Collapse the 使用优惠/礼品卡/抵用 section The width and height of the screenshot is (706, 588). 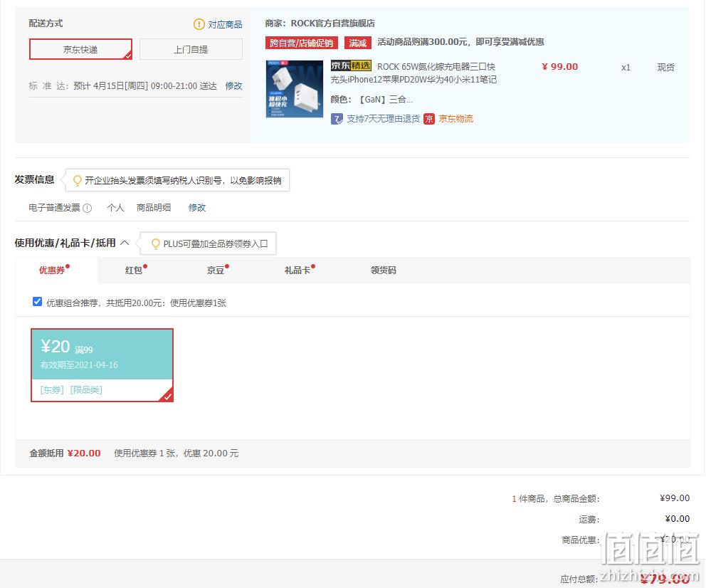[125, 243]
